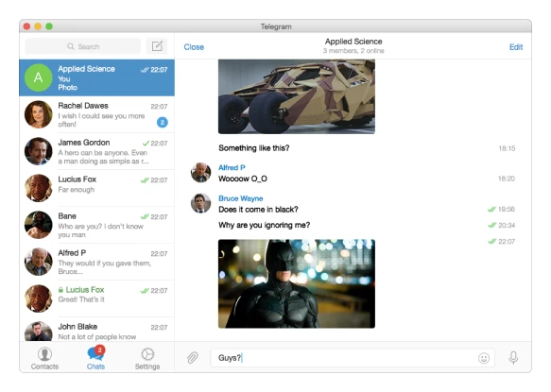551x392 pixels.
Task: Click the read checkmarks next to 20:34
Action: click(x=492, y=225)
